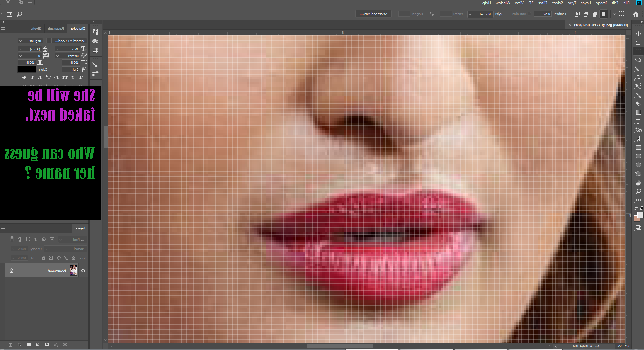This screenshot has width=644, height=350.
Task: Open the Metrics kerning dropdown
Action: pyautogui.click(x=57, y=56)
